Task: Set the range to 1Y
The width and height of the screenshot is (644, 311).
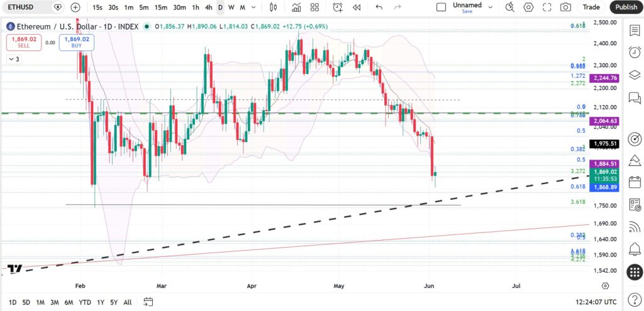Action: point(100,302)
